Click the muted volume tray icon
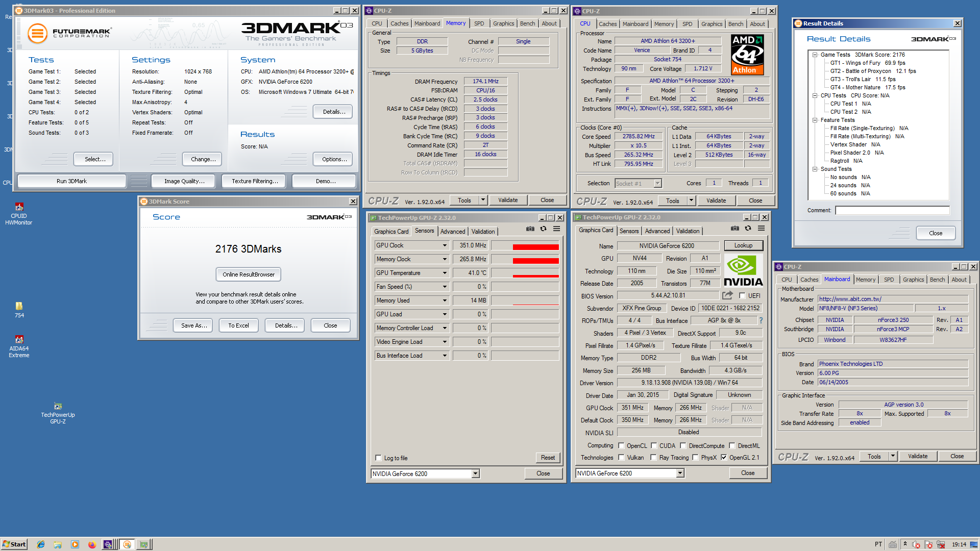 coord(916,544)
